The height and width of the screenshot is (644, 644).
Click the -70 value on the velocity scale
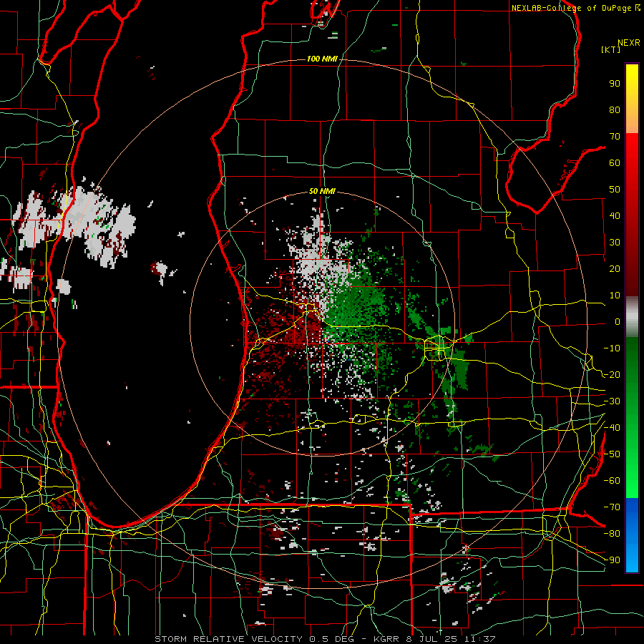coord(612,507)
